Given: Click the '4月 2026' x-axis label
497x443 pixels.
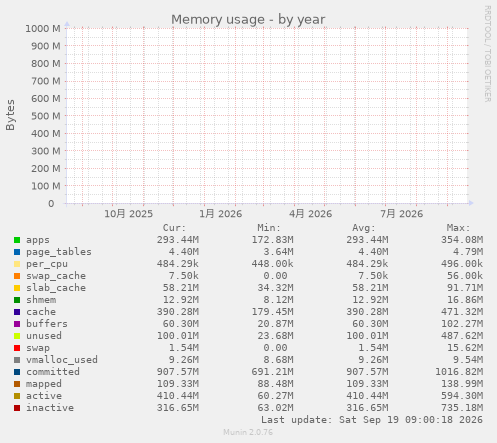Looking at the screenshot, I should [x=310, y=214].
